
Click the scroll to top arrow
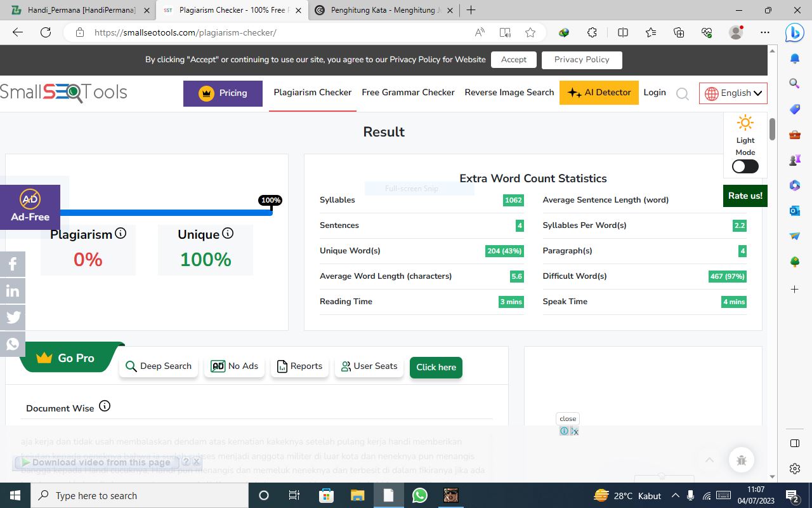(710, 460)
